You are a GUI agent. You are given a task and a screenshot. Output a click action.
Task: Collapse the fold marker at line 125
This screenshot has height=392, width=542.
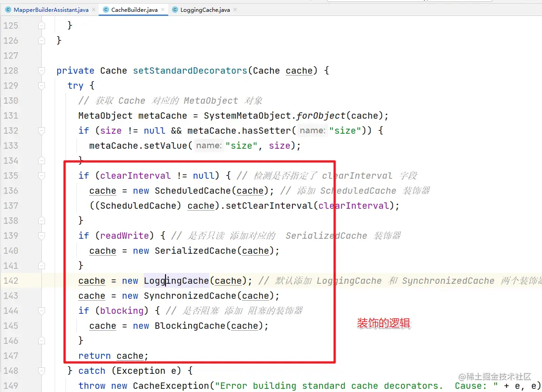click(x=41, y=25)
